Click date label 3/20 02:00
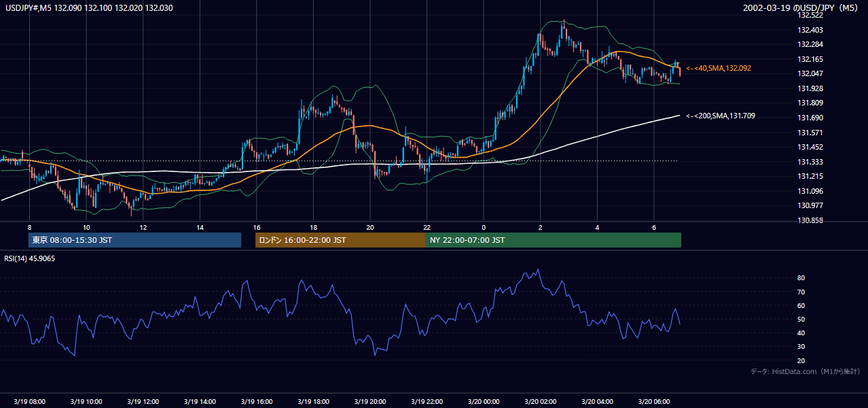Screen dimensions: 868x408 point(540,401)
